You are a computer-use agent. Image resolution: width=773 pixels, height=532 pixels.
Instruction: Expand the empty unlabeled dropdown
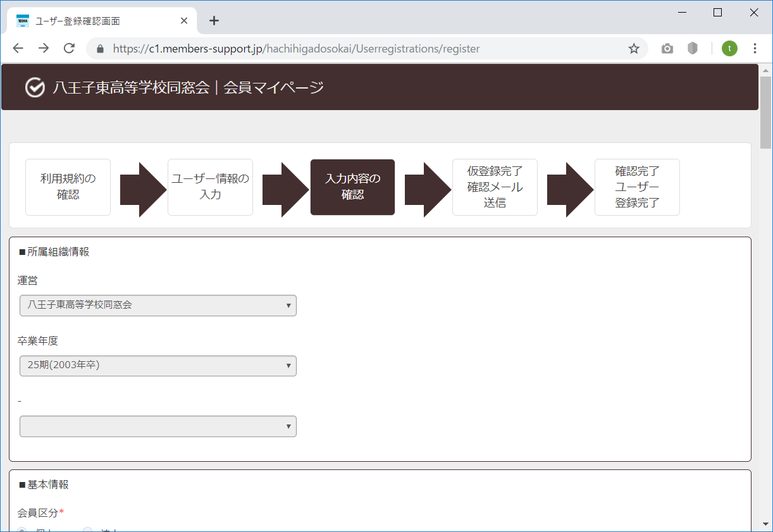(158, 426)
